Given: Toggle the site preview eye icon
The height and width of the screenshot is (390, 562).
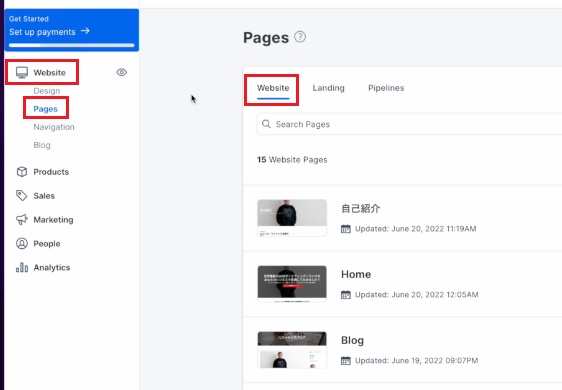Looking at the screenshot, I should [122, 72].
